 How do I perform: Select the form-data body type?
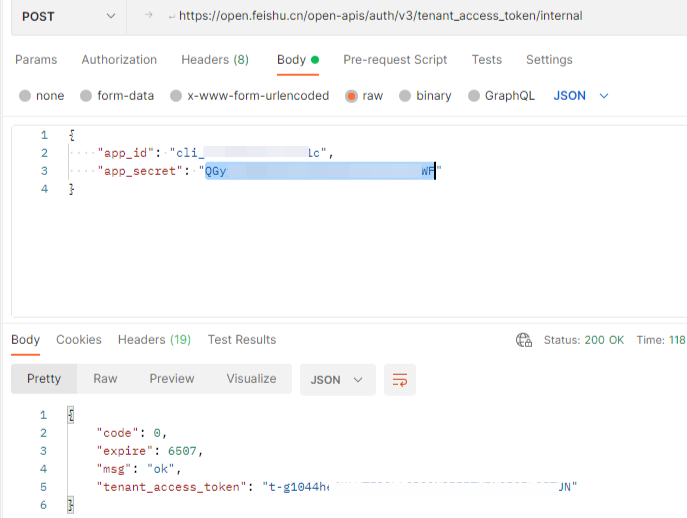117,96
